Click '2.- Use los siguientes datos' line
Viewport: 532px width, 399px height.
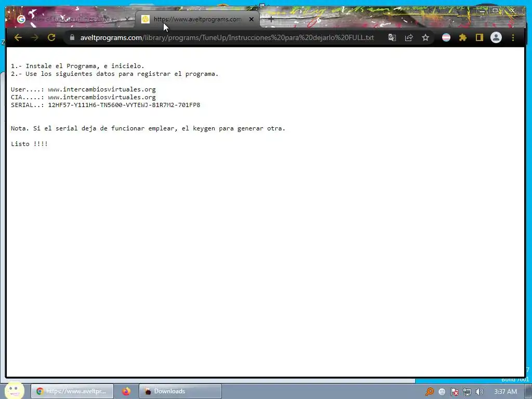point(115,74)
